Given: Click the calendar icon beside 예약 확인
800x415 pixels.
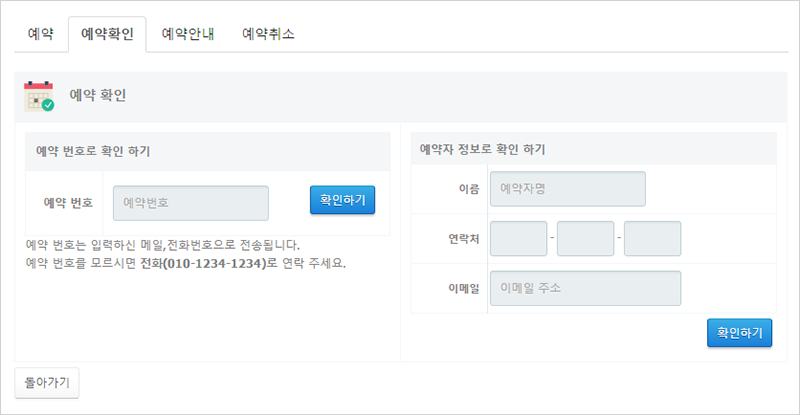Looking at the screenshot, I should tap(39, 96).
